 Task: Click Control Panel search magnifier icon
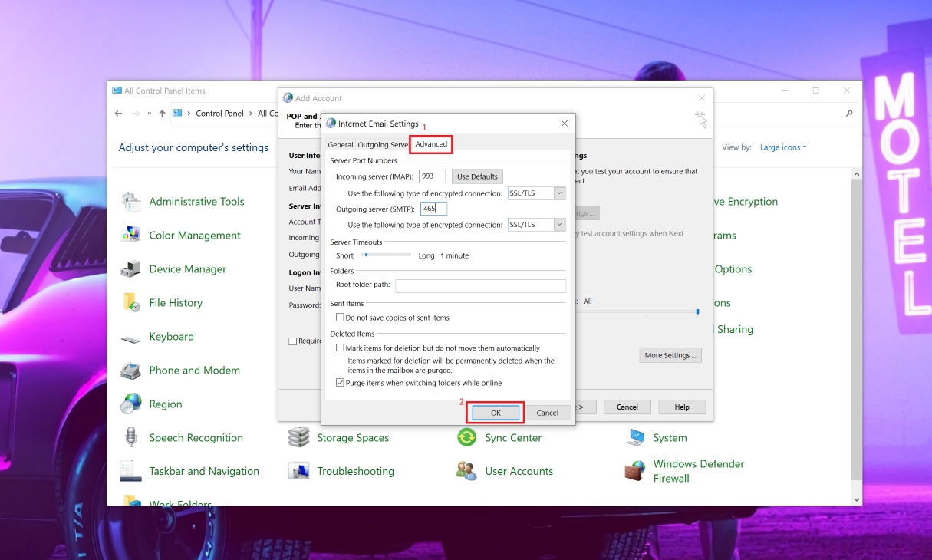point(849,114)
